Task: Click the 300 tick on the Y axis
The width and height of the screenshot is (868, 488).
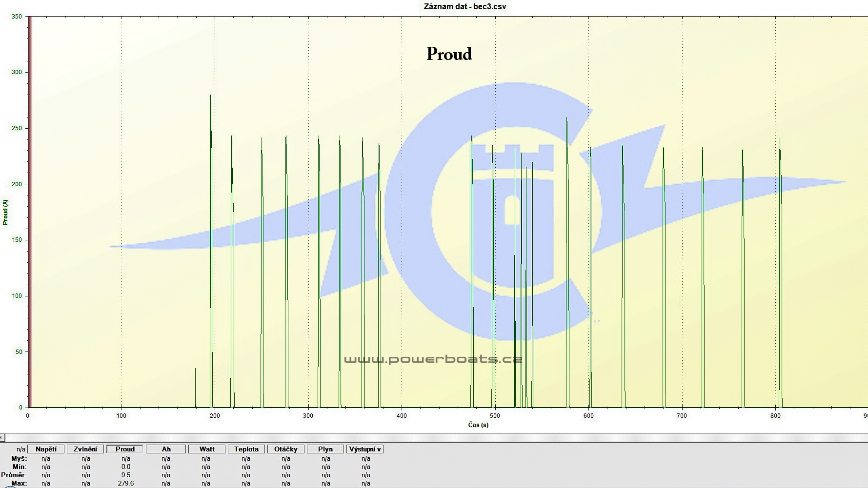Action: click(17, 72)
